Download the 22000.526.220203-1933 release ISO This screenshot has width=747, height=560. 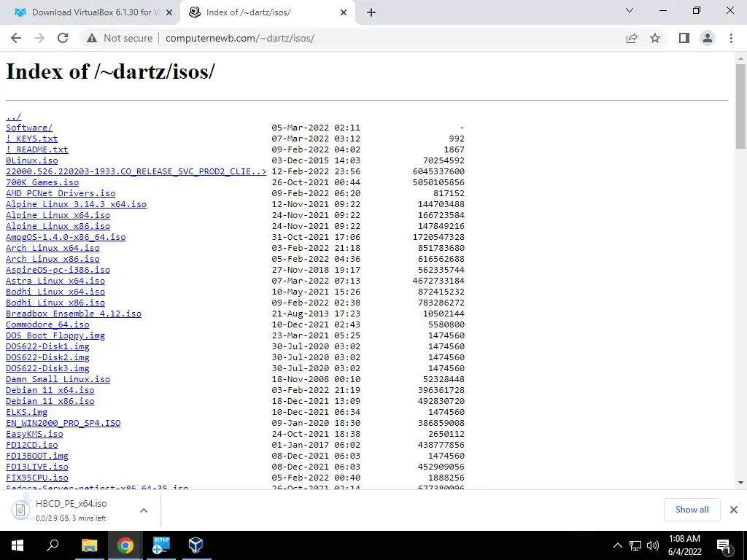tap(136, 171)
